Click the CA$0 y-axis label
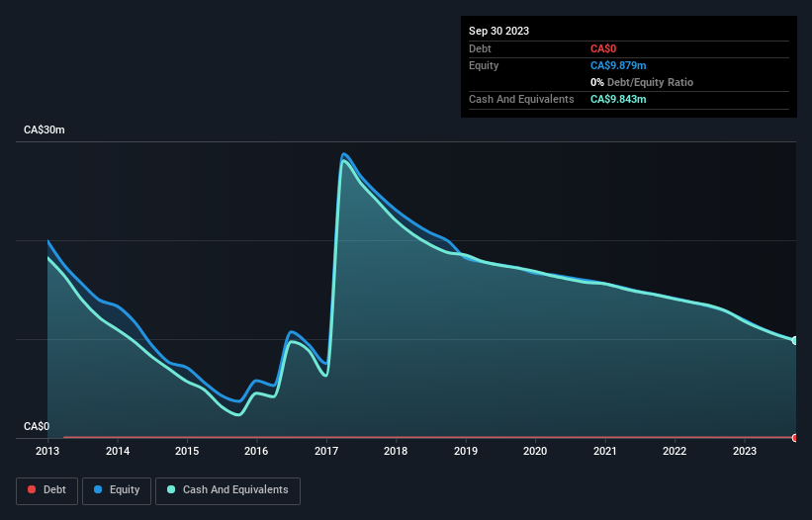Image resolution: width=812 pixels, height=520 pixels. pos(37,426)
